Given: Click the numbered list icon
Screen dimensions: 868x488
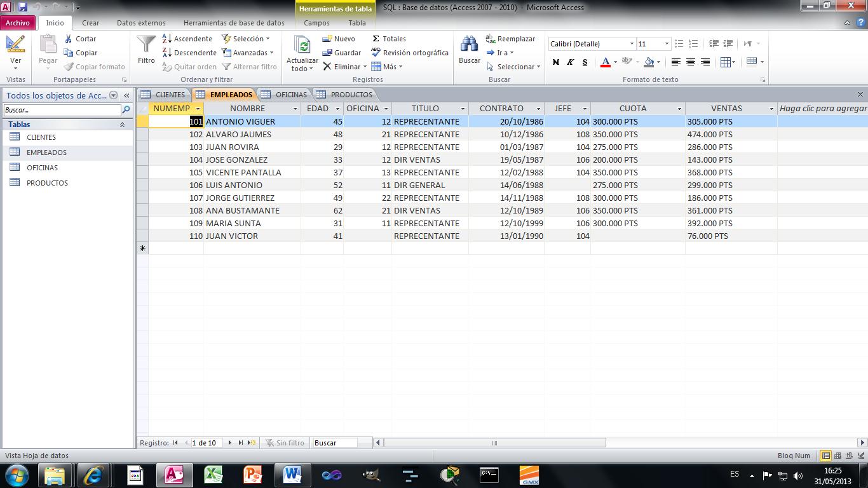Looking at the screenshot, I should (693, 44).
